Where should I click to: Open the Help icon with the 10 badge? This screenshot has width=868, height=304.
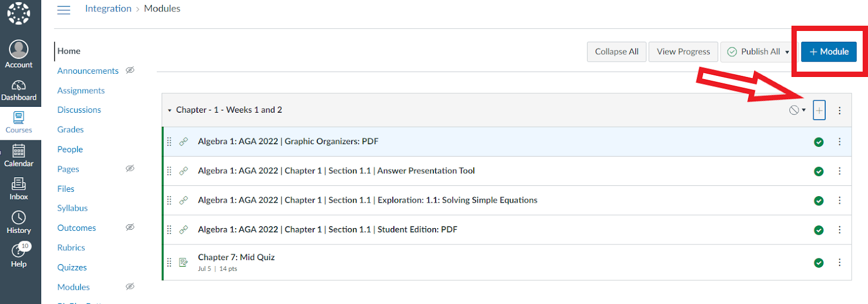tap(19, 255)
